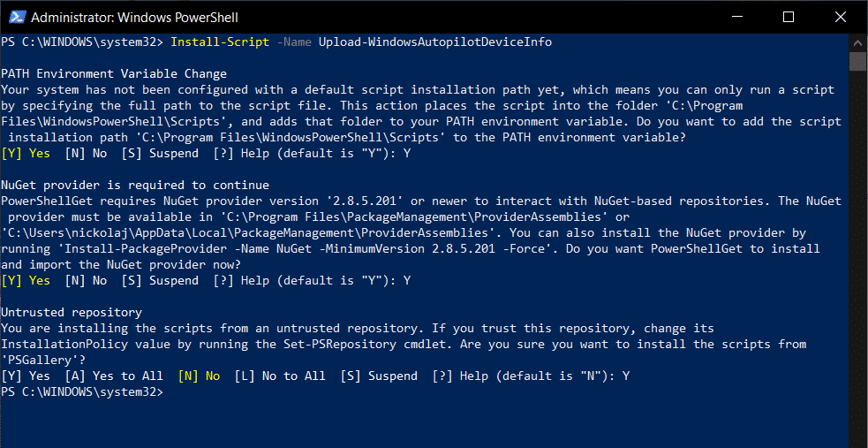Click the window title 'Administrator: Windows PowerShell'

134,18
